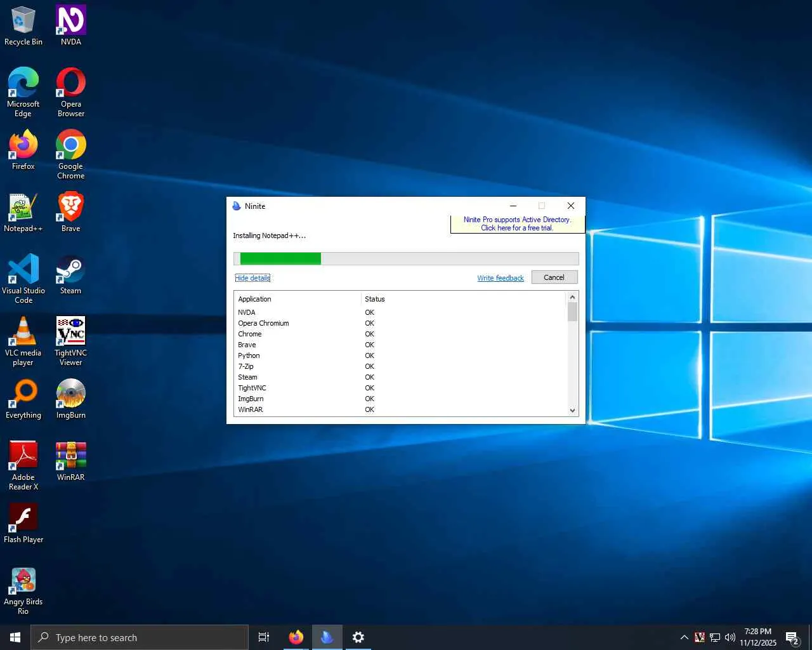Select the Brave row in details list

pos(400,345)
